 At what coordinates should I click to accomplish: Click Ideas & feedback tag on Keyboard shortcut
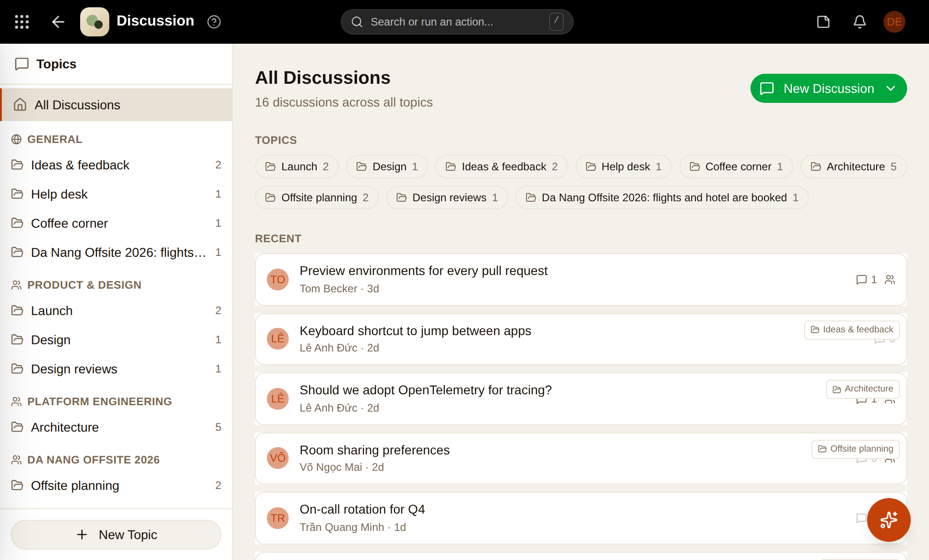point(852,330)
